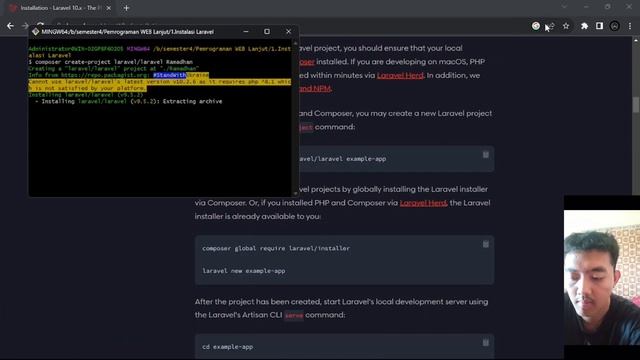
Task: Click the browser page vertical scrollbar thumb
Action: point(636,104)
